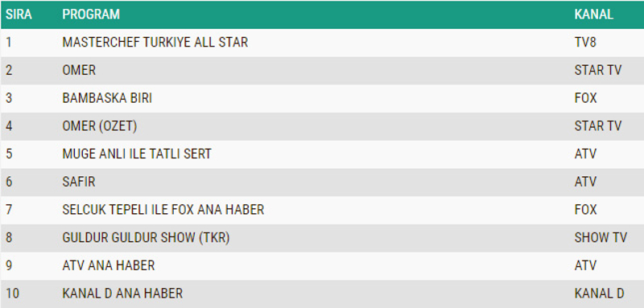644x308 pixels.
Task: Select OMER (OZET) program entry
Action: pyautogui.click(x=99, y=126)
